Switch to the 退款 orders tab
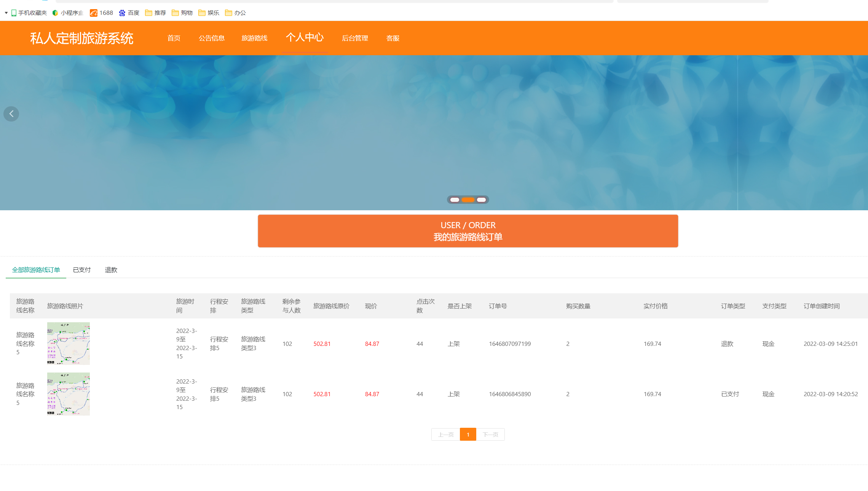The width and height of the screenshot is (868, 491). 111,270
